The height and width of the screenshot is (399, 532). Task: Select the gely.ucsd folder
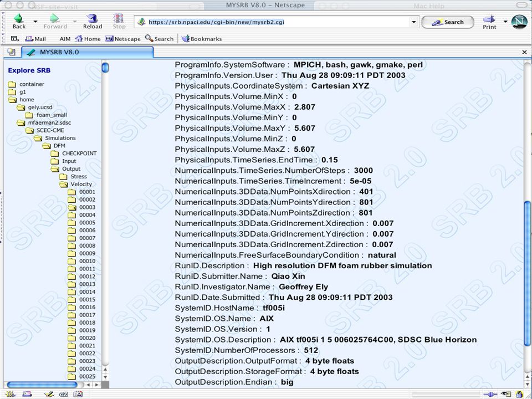[x=34, y=107]
